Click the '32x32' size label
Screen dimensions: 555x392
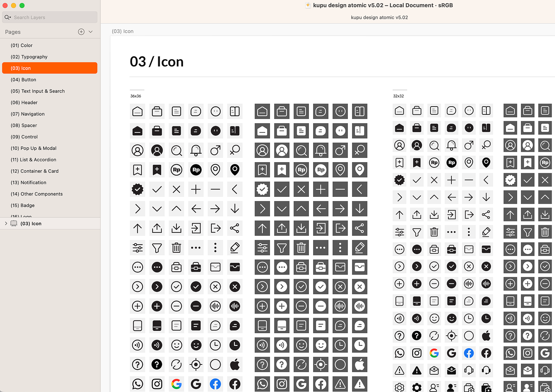(x=398, y=96)
